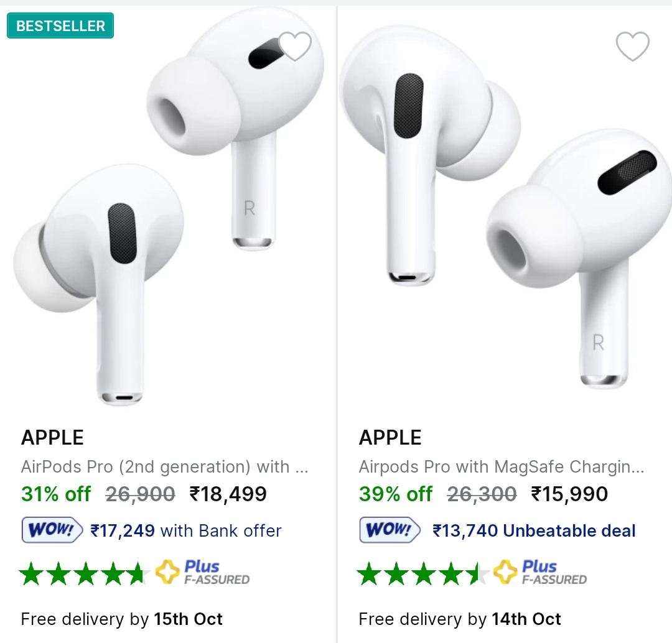The image size is (672, 643).
Task: Click the wishlist heart on the MagSafe AirPods Pro
Action: point(633,47)
